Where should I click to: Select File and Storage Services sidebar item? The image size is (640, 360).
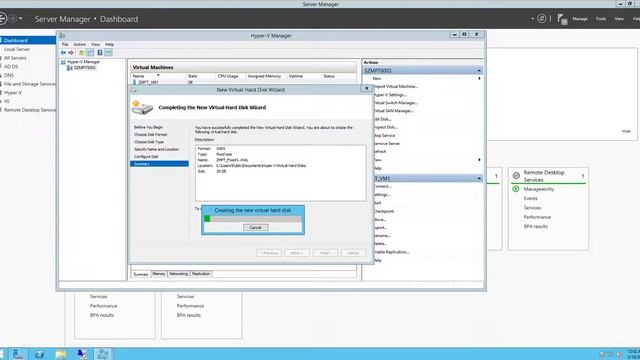[x=30, y=84]
